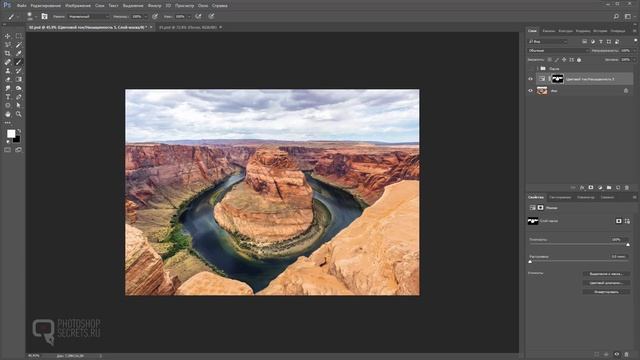The width and height of the screenshot is (640, 360).
Task: Select the Healing Brush tool
Action: point(8,62)
